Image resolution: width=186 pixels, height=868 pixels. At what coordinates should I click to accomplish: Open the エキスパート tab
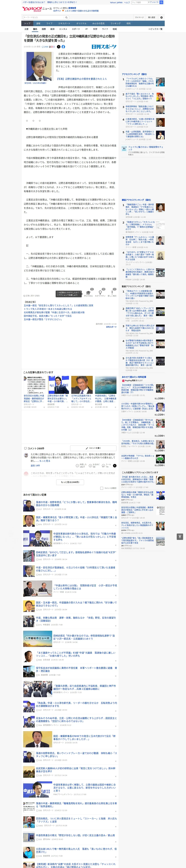(x=64, y=24)
